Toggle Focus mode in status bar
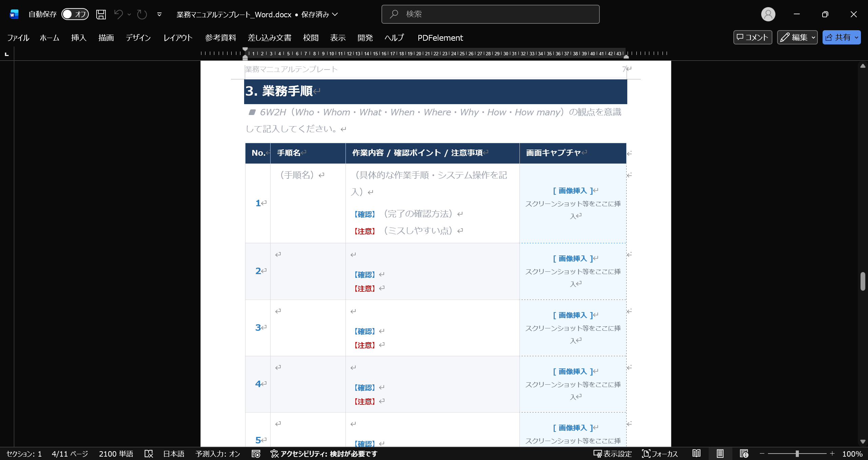The width and height of the screenshot is (868, 460). 659,454
